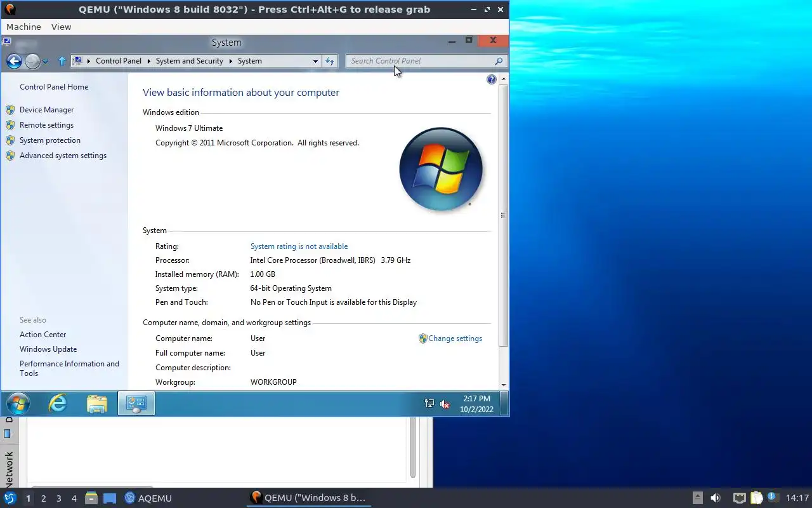This screenshot has height=508, width=812.
Task: Expand the arrow before Control Panel breadcrumb
Action: (89, 61)
